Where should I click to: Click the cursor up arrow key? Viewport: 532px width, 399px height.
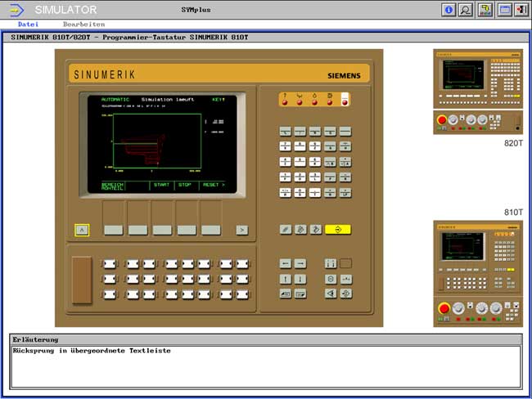click(x=286, y=279)
